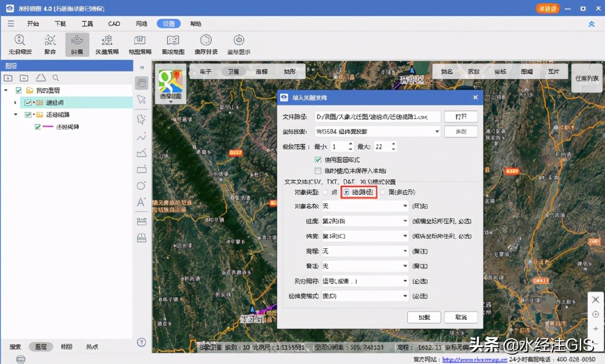Click the search icon in layer panel toolbar
The height and width of the screenshot is (364, 605).
point(56,78)
